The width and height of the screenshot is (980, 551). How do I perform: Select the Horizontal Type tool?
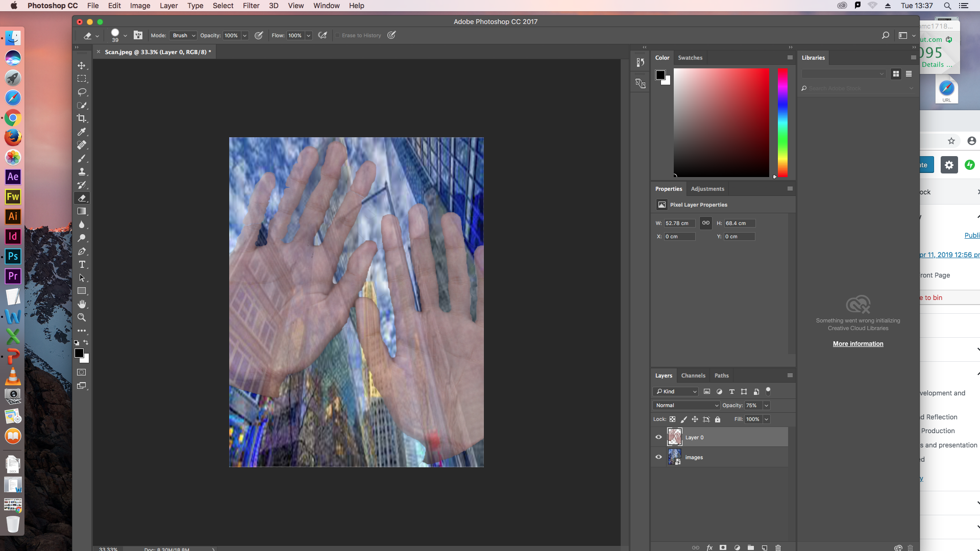(82, 264)
